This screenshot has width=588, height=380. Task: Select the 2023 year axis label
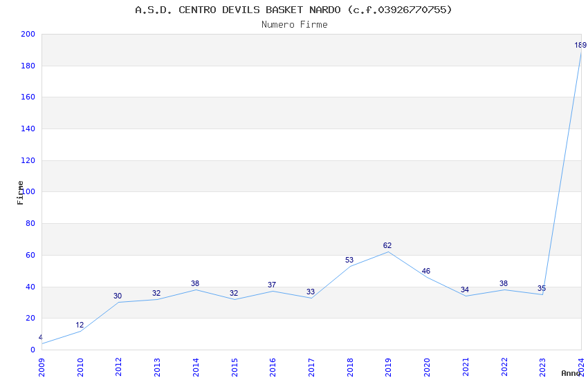(x=542, y=368)
